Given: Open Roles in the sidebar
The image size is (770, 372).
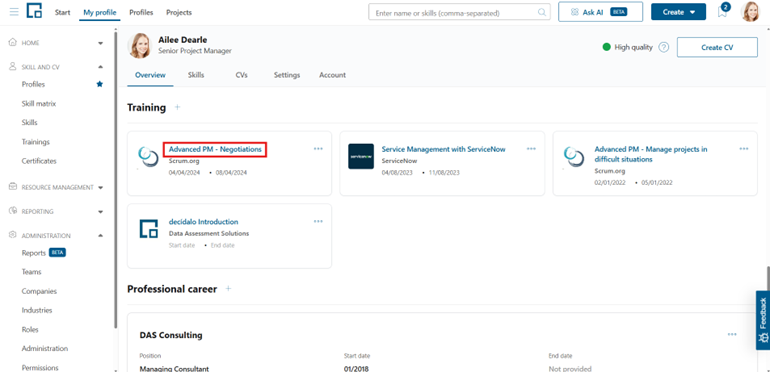Looking at the screenshot, I should pyautogui.click(x=30, y=330).
